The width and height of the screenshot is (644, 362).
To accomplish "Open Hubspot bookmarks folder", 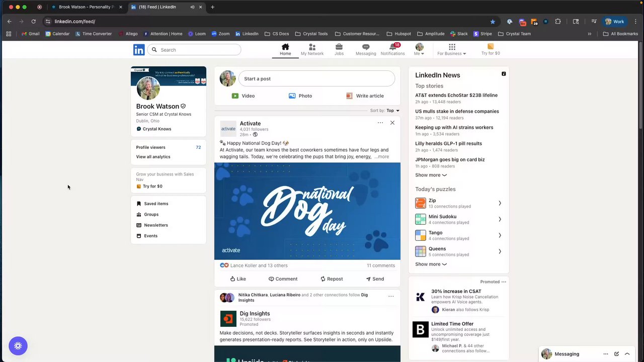I will (398, 34).
